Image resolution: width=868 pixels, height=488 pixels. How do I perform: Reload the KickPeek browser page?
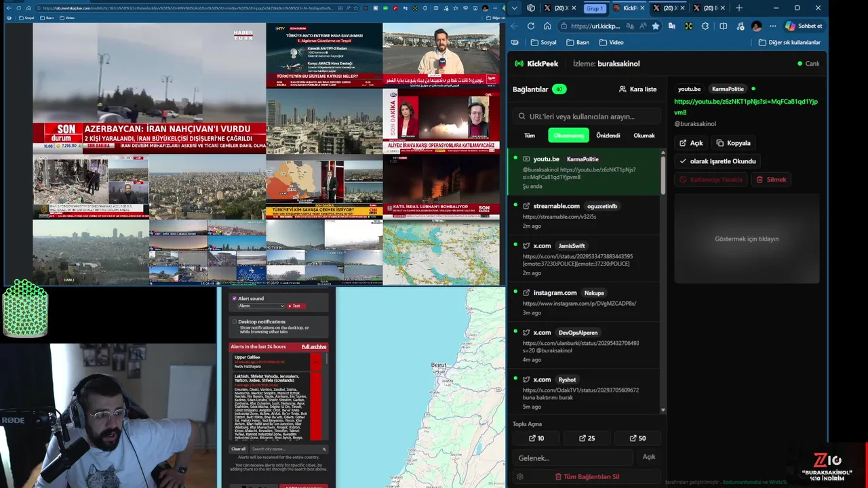(530, 26)
